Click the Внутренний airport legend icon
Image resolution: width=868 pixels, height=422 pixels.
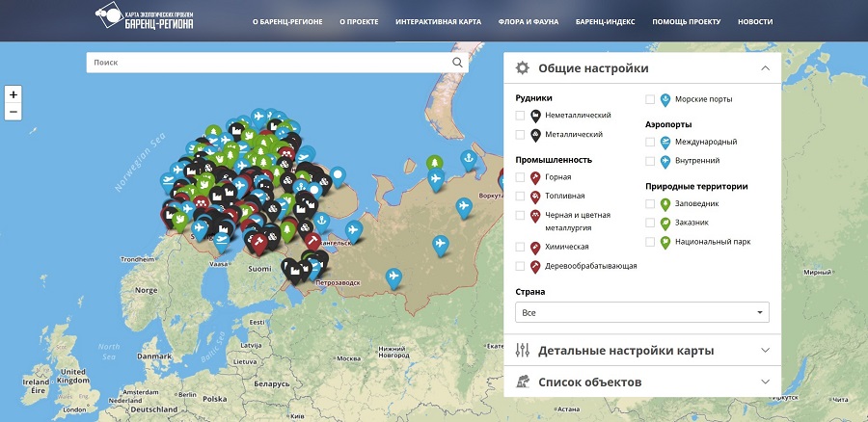pos(665,162)
